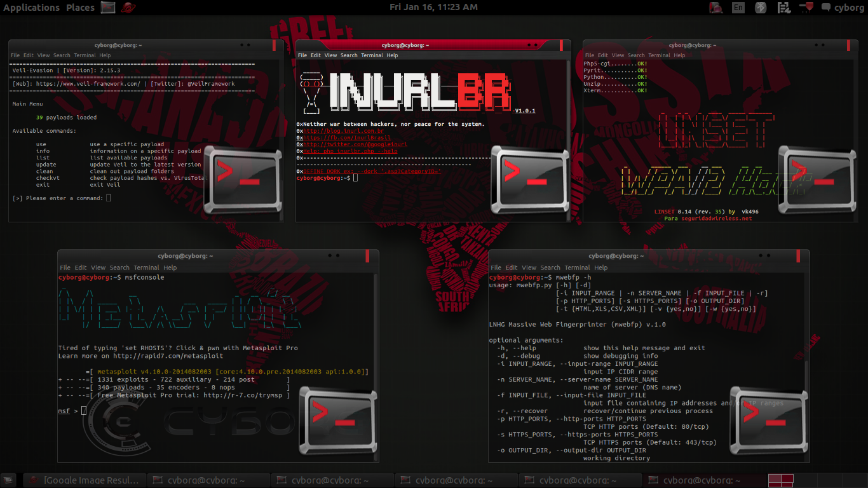This screenshot has height=488, width=868.
Task: Open a new terminal using the panel launcher icon
Action: (107, 8)
